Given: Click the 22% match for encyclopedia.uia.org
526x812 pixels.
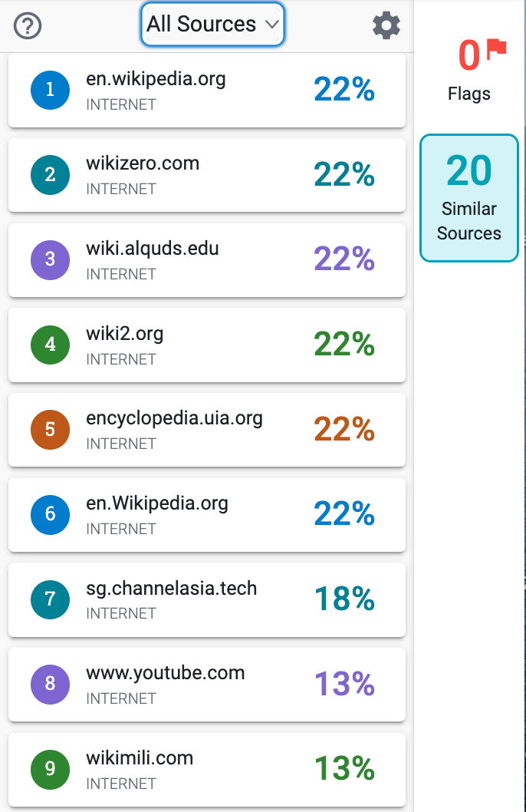Looking at the screenshot, I should point(344,429).
